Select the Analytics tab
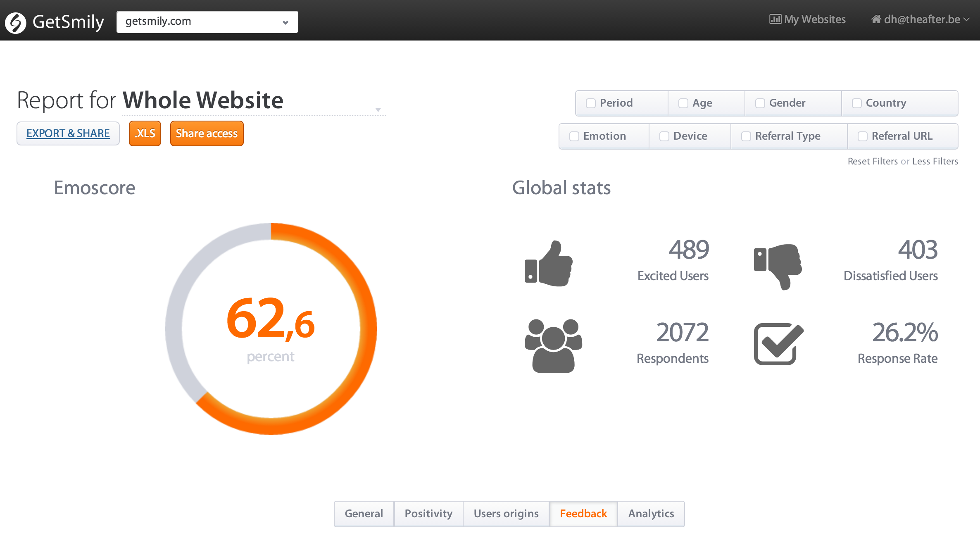 point(651,514)
